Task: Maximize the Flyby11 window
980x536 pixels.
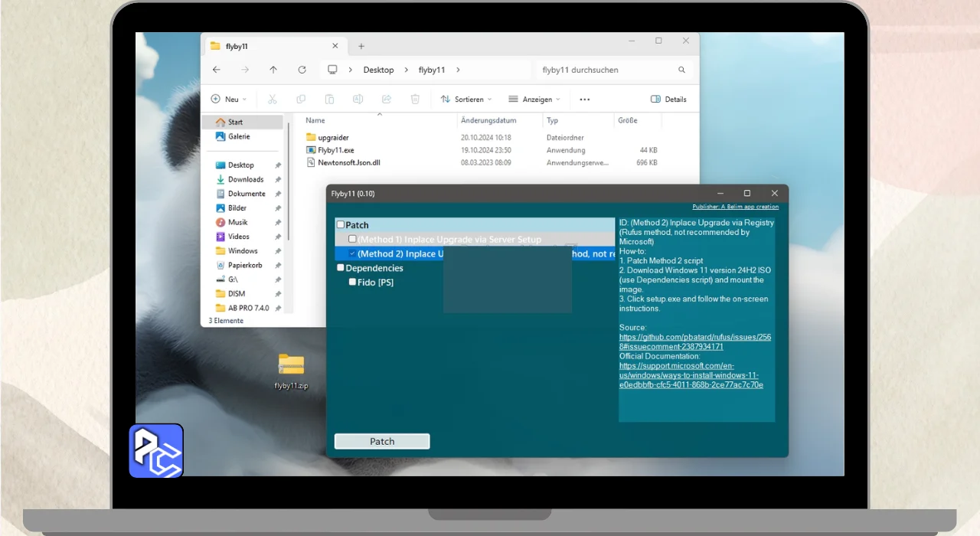Action: 747,194
